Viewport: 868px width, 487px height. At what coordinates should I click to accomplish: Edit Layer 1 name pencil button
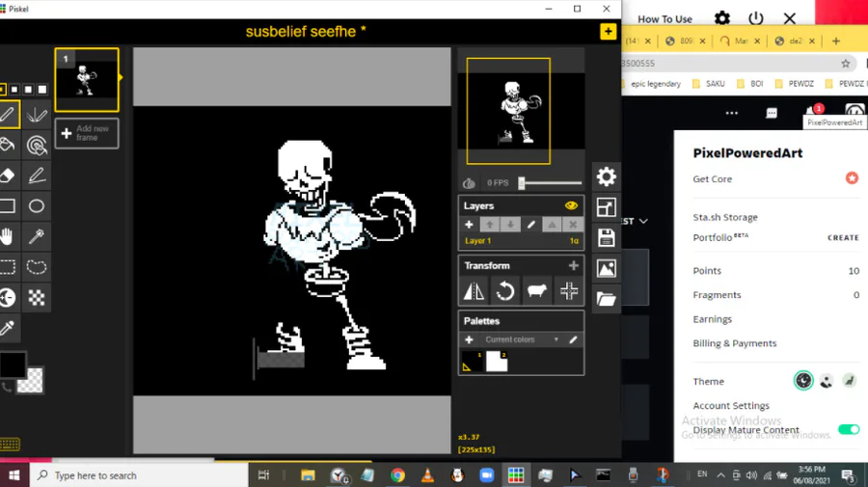(530, 225)
